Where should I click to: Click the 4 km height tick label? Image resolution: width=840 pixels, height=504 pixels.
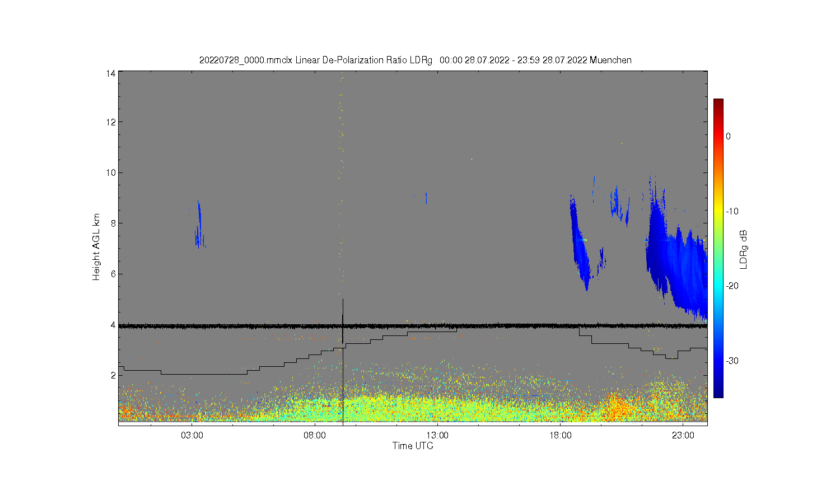tap(113, 325)
